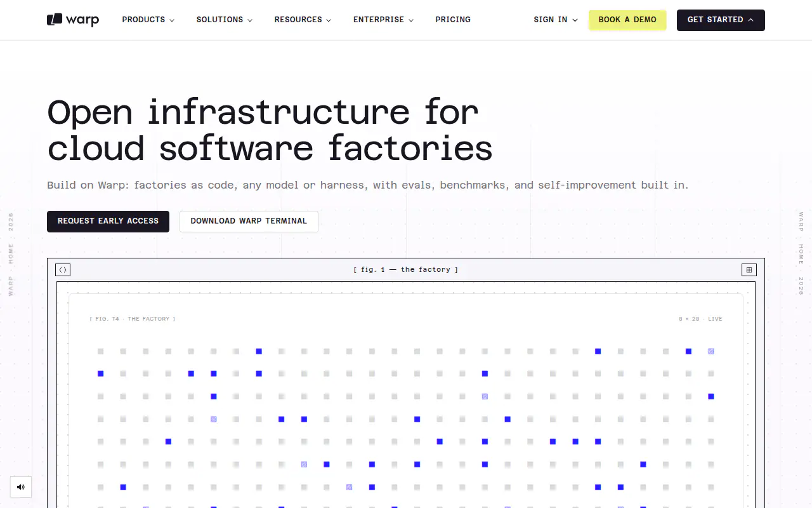Image resolution: width=812 pixels, height=508 pixels.
Task: Click the 'Build on Warp' subtitle text
Action: point(367,185)
